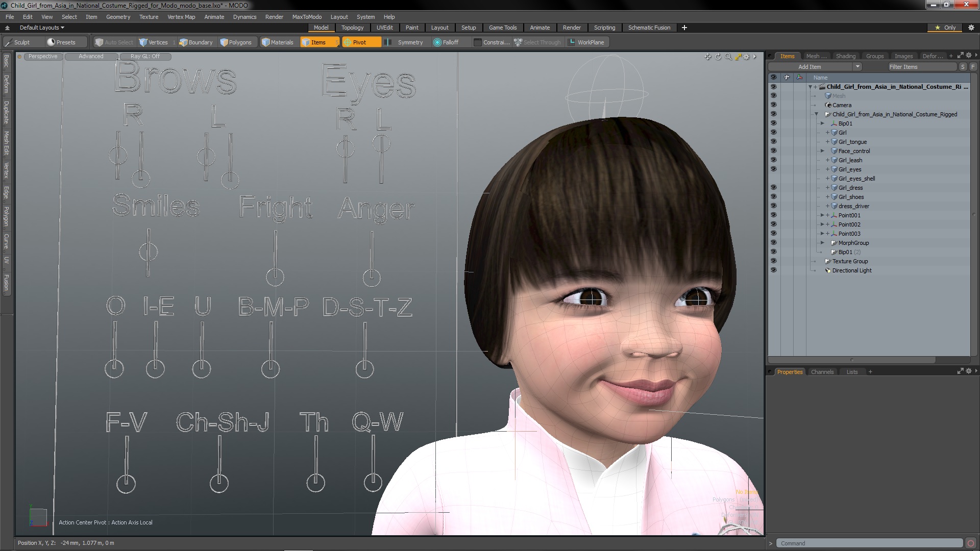The height and width of the screenshot is (551, 980).
Task: Switch to Polygons selection mode
Action: pyautogui.click(x=236, y=42)
